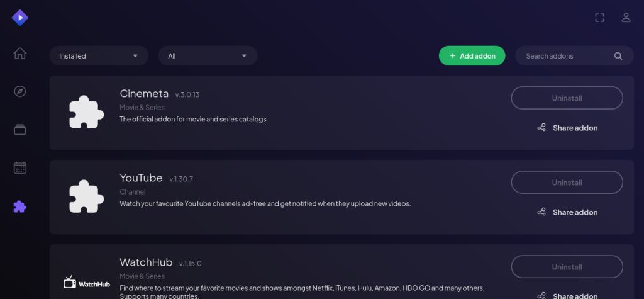The image size is (644, 299).
Task: Click the Add addon button
Action: pos(472,56)
